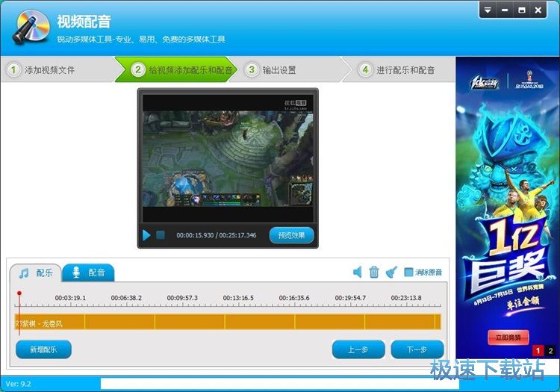Screen dimensions: 560x392
Task: Click the 立即竞猜 button in the ad
Action: [508, 337]
